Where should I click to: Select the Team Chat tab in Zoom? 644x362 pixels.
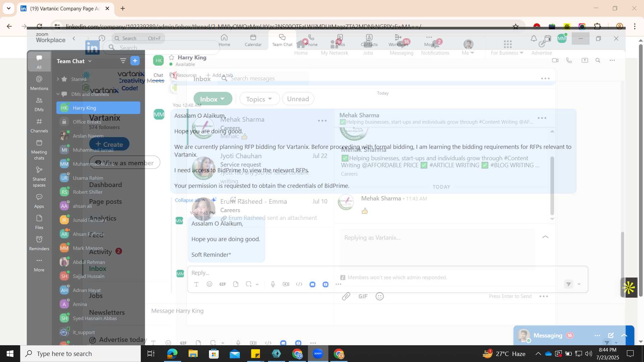pos(282,41)
